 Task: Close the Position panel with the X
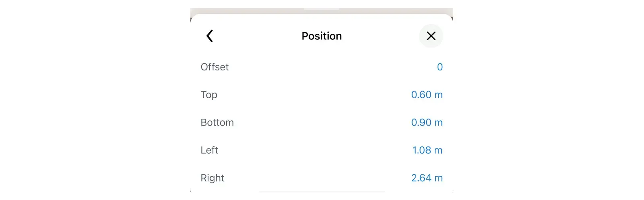point(431,36)
